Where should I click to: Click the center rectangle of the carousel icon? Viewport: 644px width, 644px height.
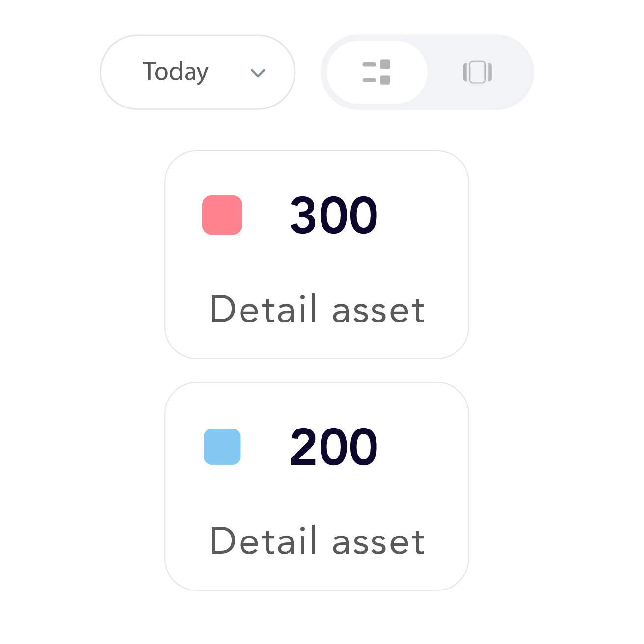pos(477,72)
